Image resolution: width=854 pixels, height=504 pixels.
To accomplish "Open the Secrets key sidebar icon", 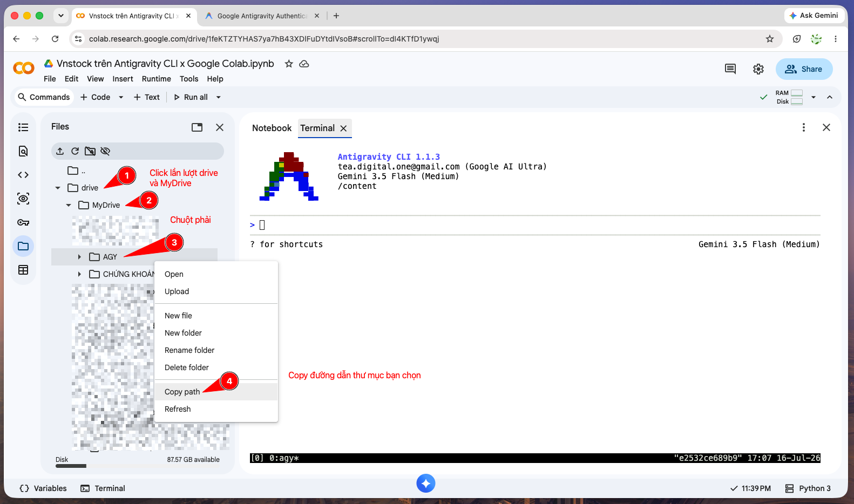I will tap(23, 222).
